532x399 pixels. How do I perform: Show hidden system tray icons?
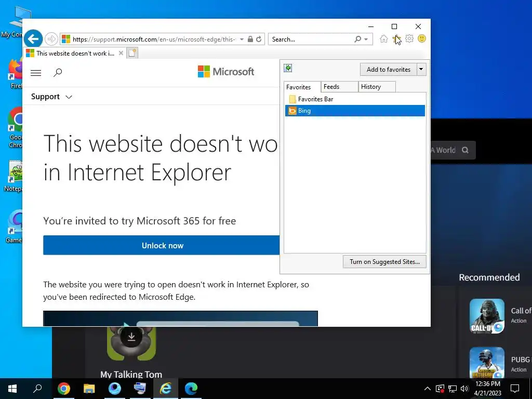click(x=428, y=389)
